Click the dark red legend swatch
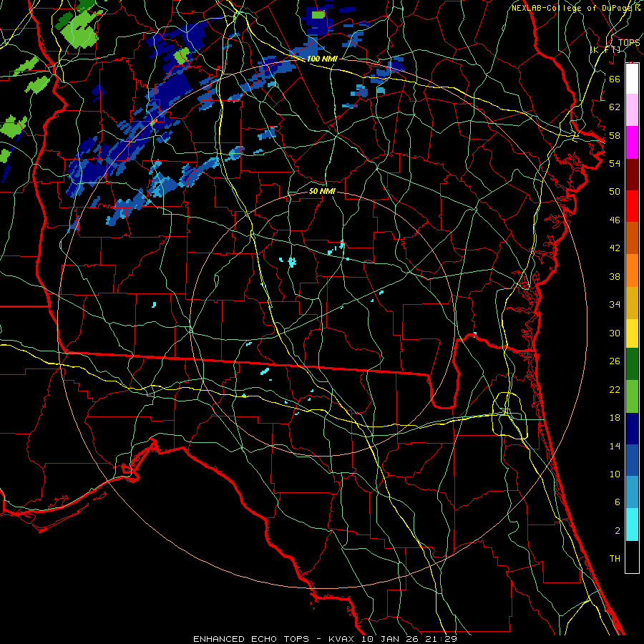644x644 pixels. coord(632,174)
